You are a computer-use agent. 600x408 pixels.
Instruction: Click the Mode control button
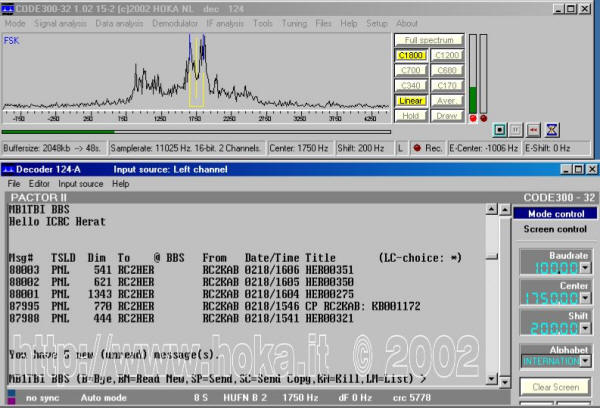click(x=555, y=214)
